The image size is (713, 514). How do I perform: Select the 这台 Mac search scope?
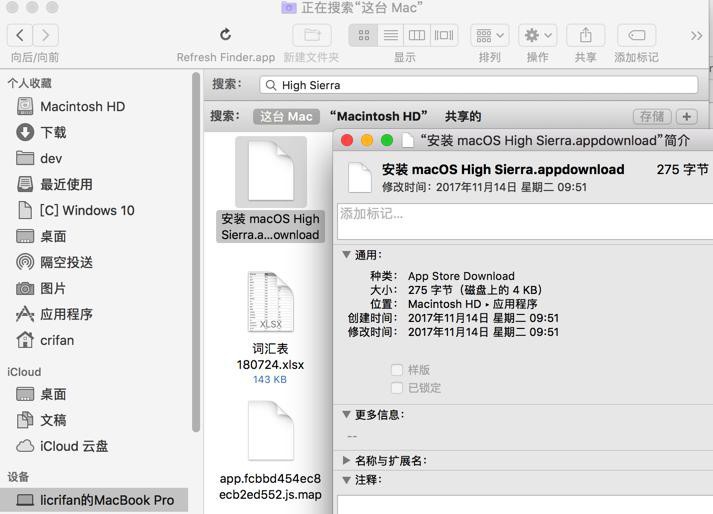286,116
